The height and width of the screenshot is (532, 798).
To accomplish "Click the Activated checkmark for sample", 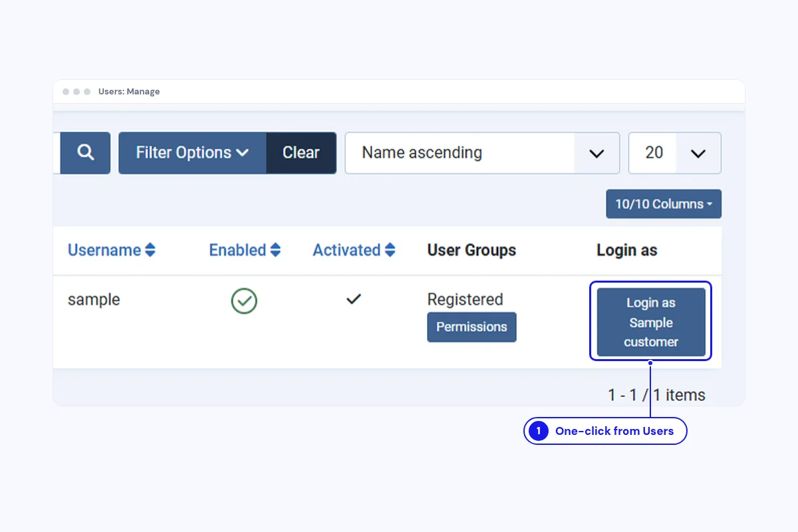I will pos(354,299).
